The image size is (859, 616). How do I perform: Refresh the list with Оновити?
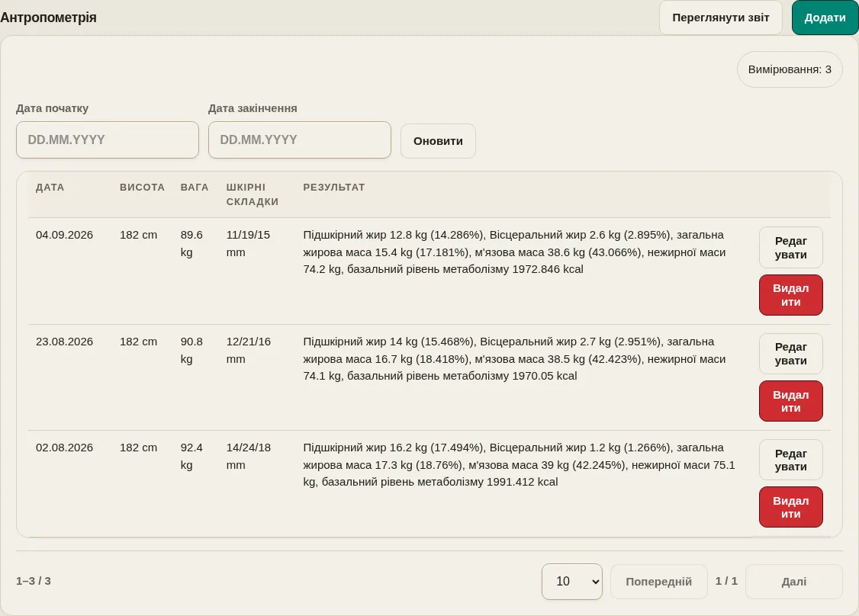[x=438, y=141]
